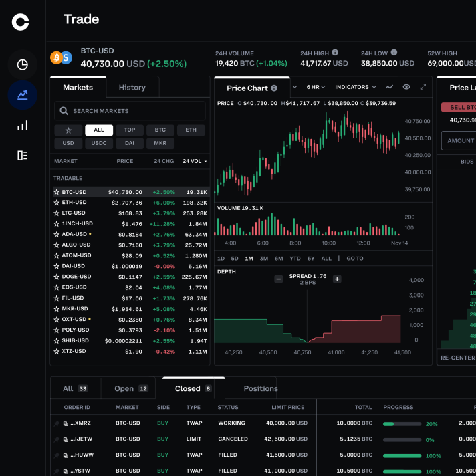Click the AMOUNT input field
Screen dimensions: 476x476
459,141
